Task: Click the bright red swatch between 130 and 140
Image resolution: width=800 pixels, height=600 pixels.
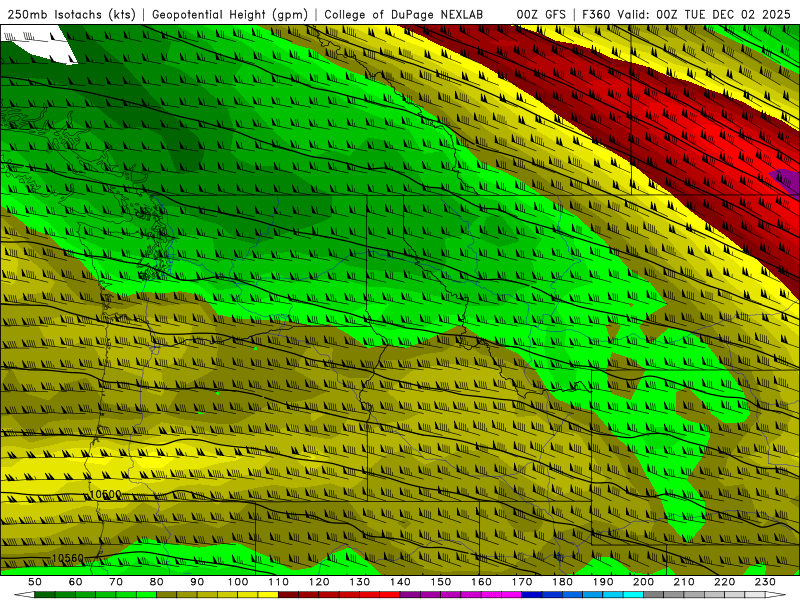Action: [x=390, y=595]
